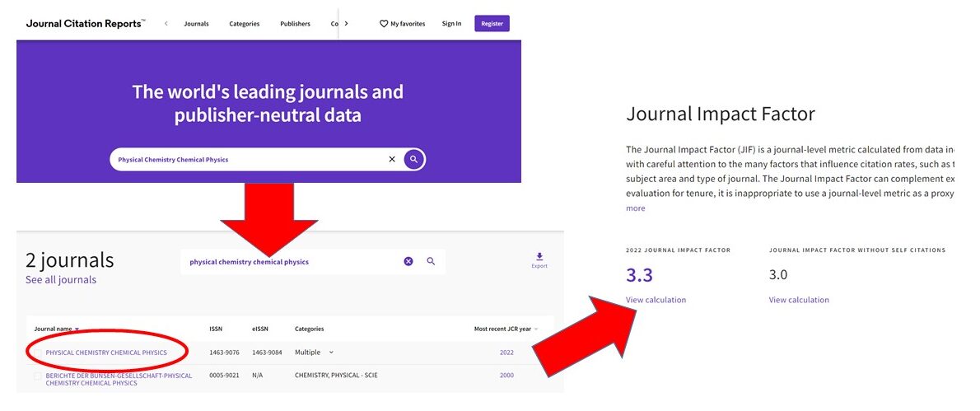Tick the Berichte der Bunsen-Gesellschaft checkbox
The image size is (980, 411).
tap(38, 376)
